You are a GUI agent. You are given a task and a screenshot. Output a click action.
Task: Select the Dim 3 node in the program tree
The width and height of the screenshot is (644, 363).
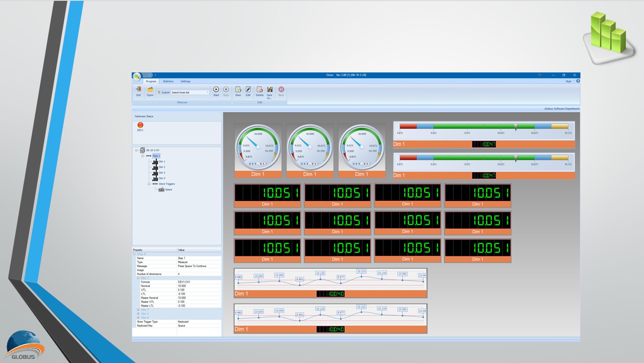point(162,173)
